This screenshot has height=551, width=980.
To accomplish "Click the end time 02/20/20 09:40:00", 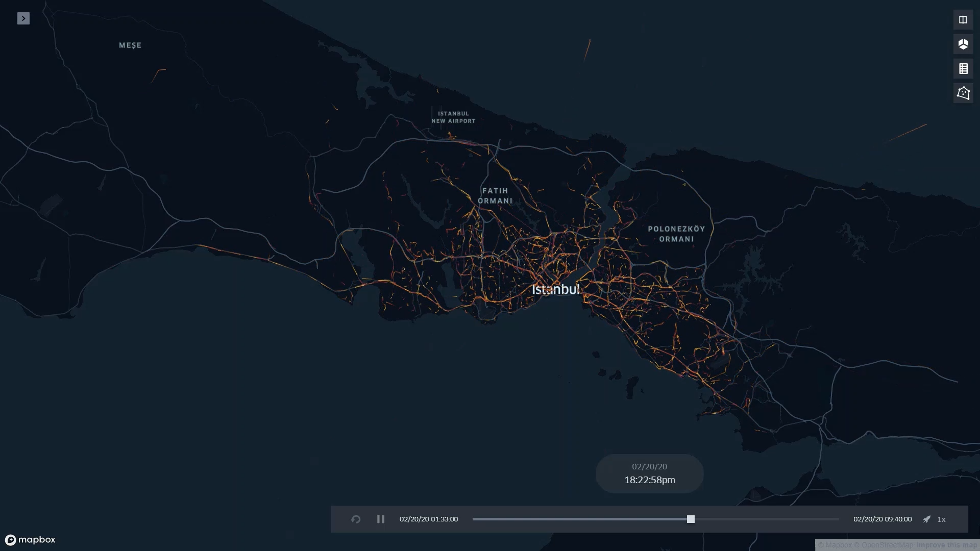I will [x=883, y=519].
